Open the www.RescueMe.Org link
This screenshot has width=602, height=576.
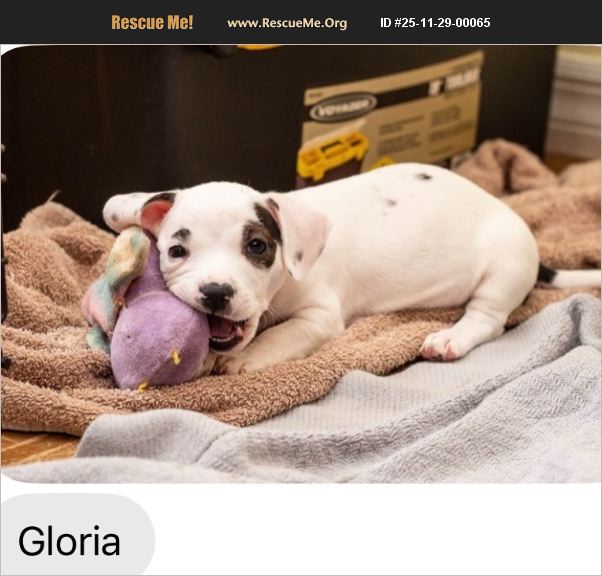287,23
